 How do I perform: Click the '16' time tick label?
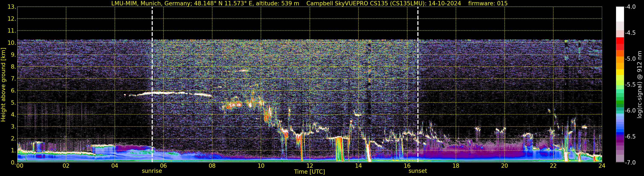(x=407, y=166)
